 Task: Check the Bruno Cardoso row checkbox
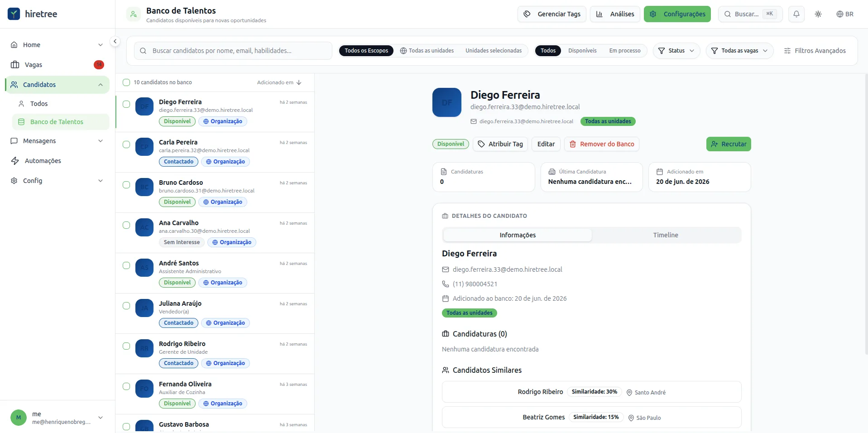(126, 185)
